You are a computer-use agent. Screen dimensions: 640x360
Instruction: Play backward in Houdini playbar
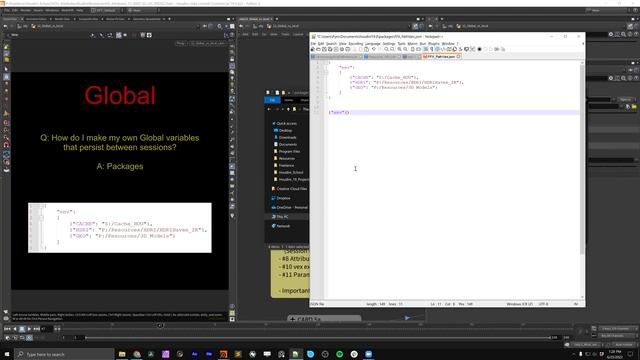15,329
